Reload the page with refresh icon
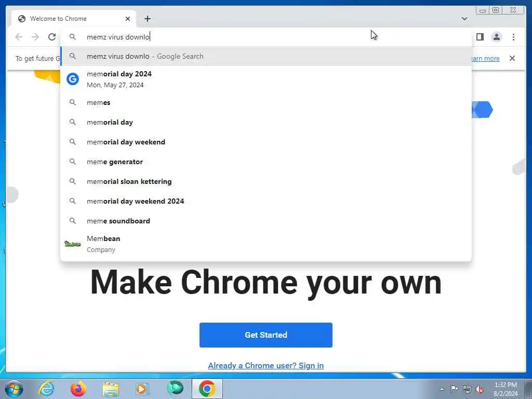The height and width of the screenshot is (399, 532). [52, 37]
